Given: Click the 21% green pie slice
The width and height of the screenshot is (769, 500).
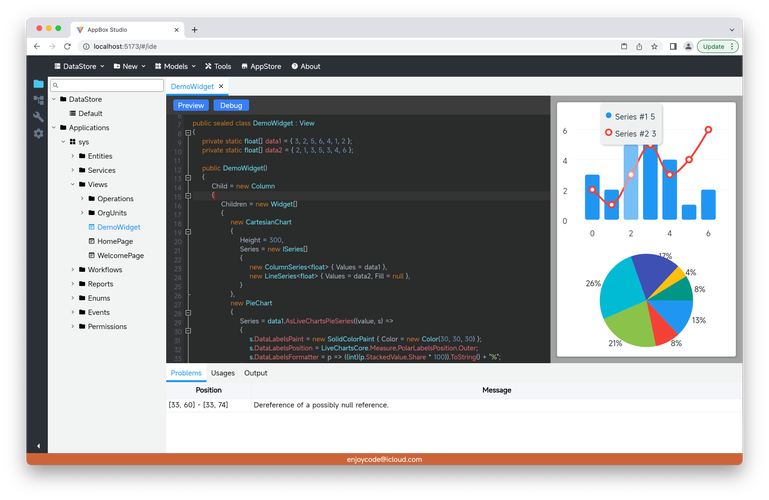Looking at the screenshot, I should 633,325.
